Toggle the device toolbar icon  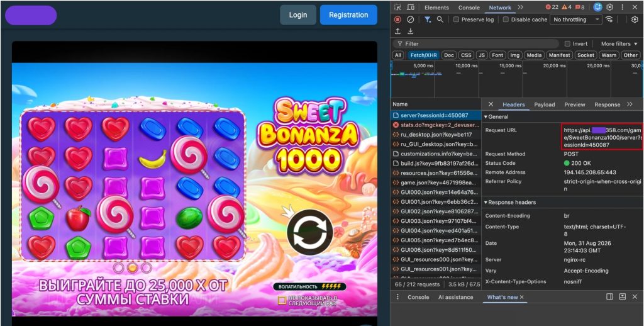410,8
